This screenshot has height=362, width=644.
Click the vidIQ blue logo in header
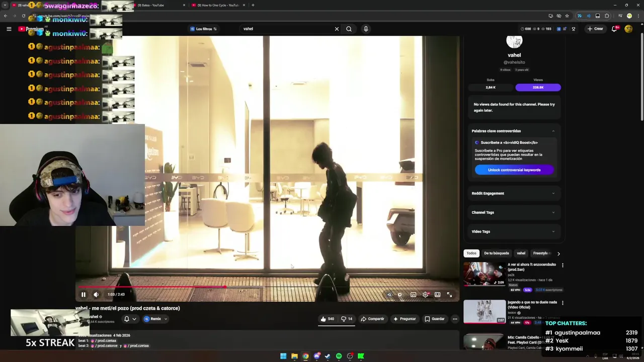pos(558,29)
